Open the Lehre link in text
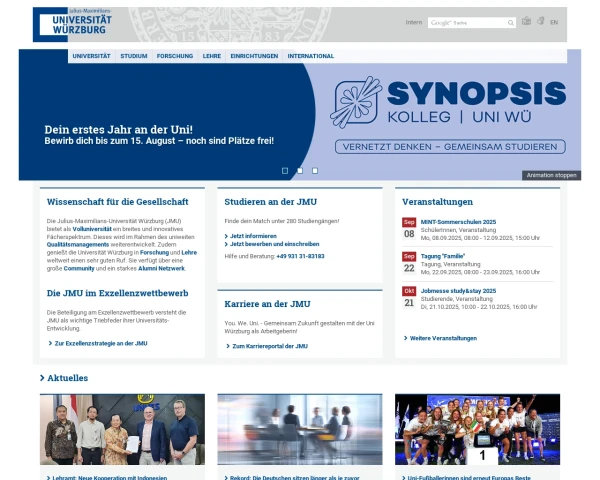The width and height of the screenshot is (600, 480). [x=189, y=253]
